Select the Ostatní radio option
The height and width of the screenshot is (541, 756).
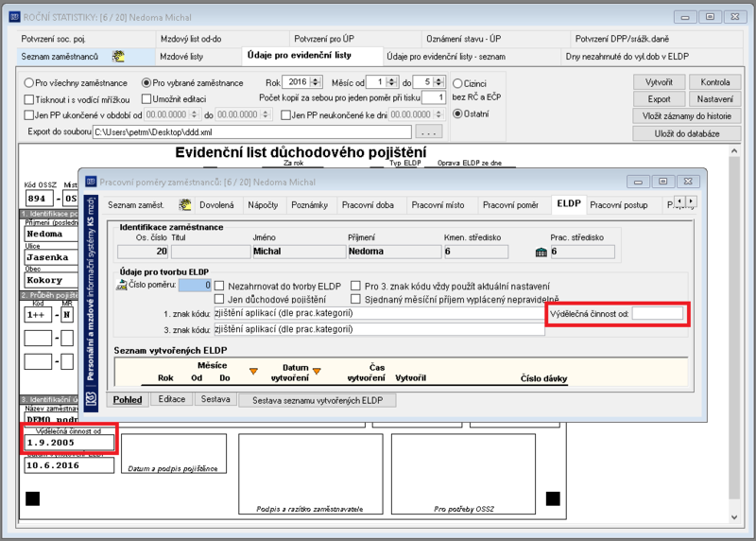(457, 113)
